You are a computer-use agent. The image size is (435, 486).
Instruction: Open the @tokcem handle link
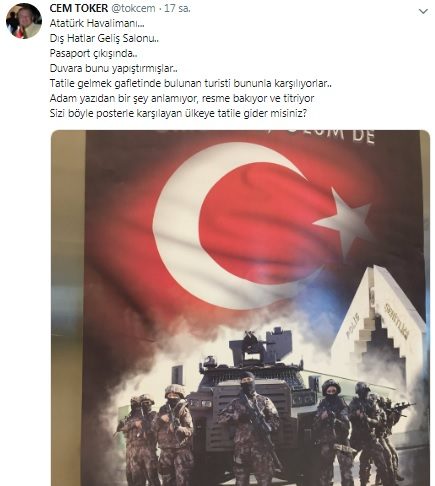[133, 8]
